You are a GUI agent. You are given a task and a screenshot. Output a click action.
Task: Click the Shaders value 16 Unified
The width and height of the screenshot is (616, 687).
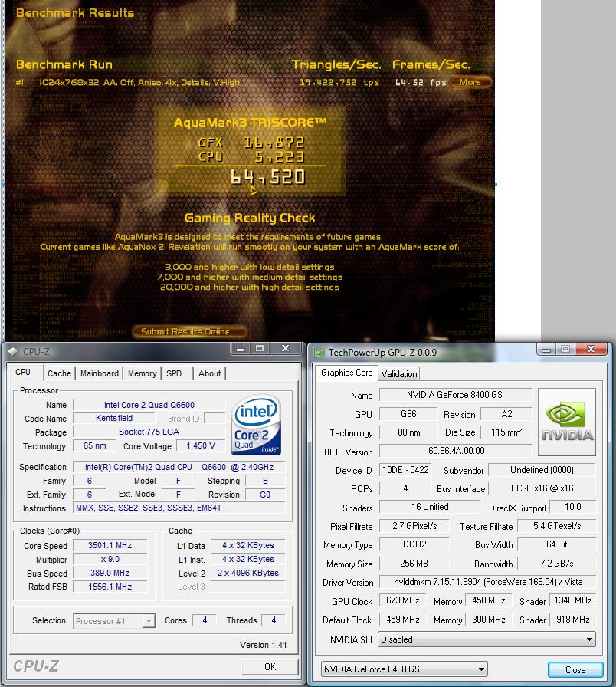click(x=430, y=507)
